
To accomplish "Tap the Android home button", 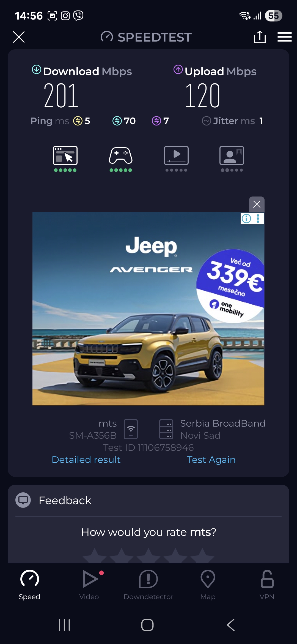I will click(x=147, y=625).
